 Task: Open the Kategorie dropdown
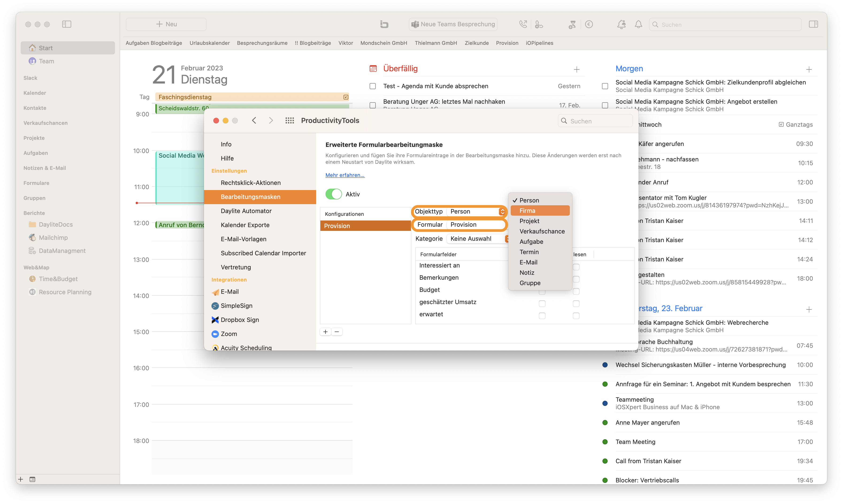pos(477,238)
